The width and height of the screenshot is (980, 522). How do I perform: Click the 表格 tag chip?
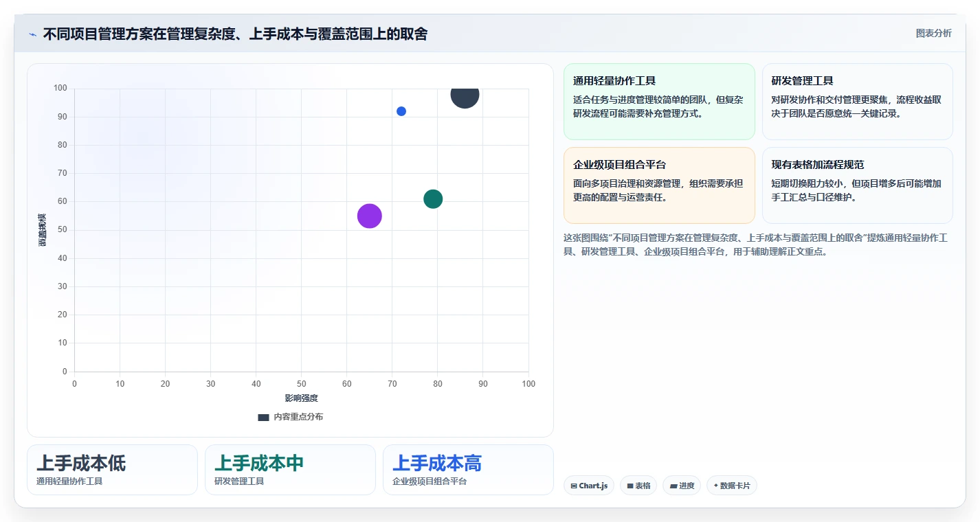pyautogui.click(x=638, y=486)
